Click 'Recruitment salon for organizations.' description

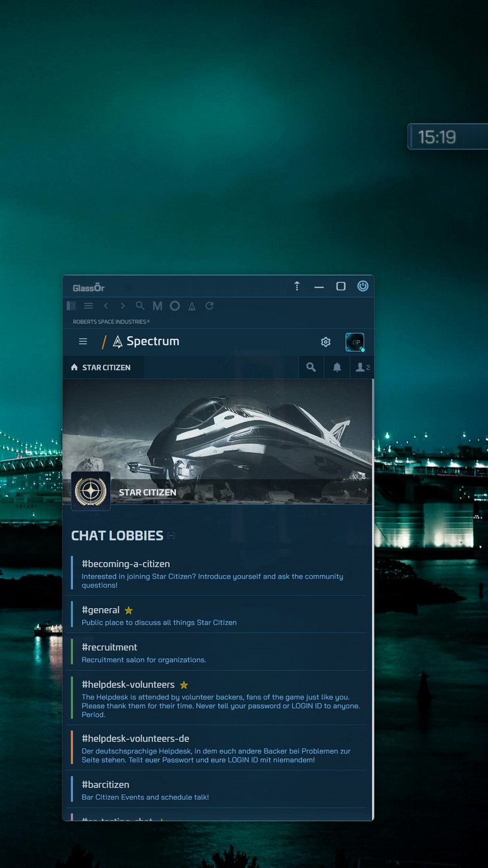point(144,660)
